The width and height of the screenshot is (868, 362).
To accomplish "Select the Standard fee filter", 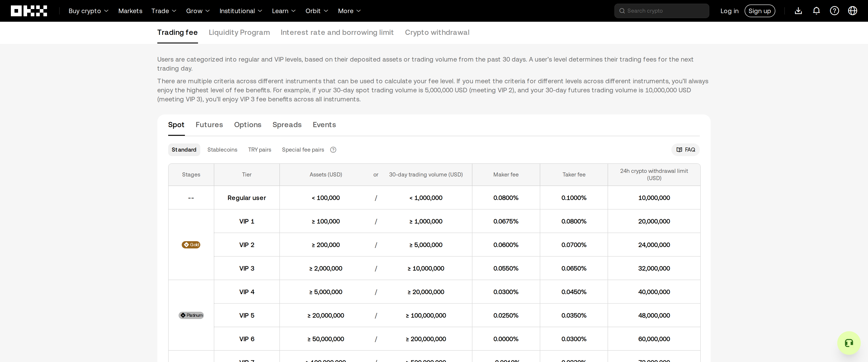I will 184,150.
